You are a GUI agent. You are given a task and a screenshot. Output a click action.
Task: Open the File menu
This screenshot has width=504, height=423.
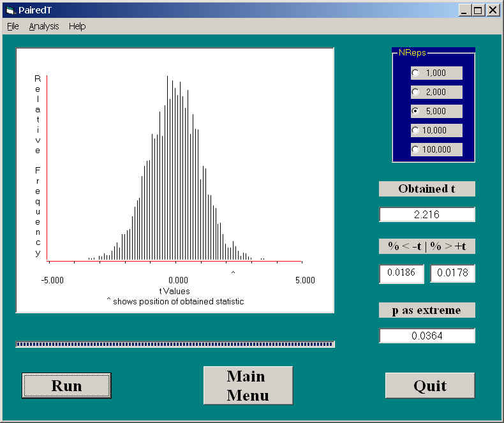pyautogui.click(x=13, y=26)
